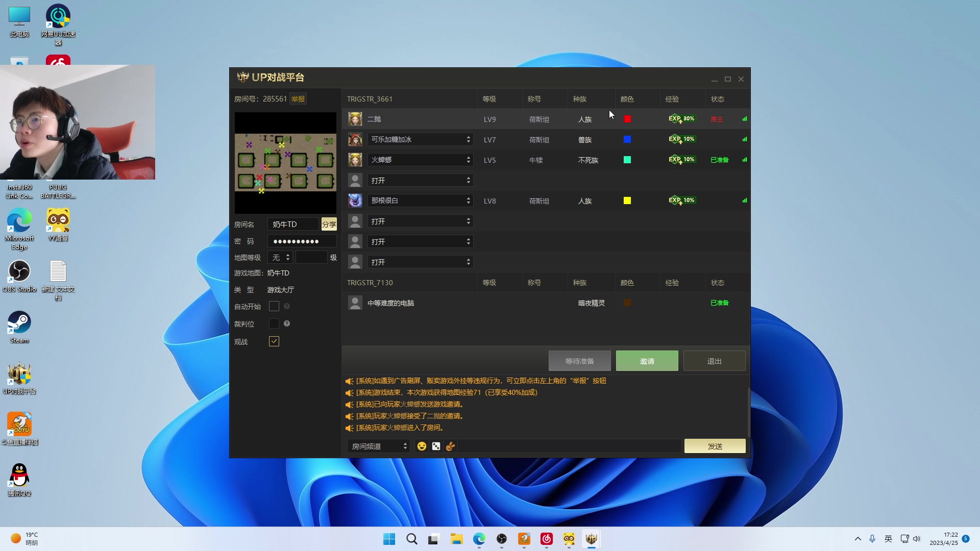Image resolution: width=980 pixels, height=551 pixels.
Task: Toggle the 自动开始 checkbox
Action: click(274, 306)
